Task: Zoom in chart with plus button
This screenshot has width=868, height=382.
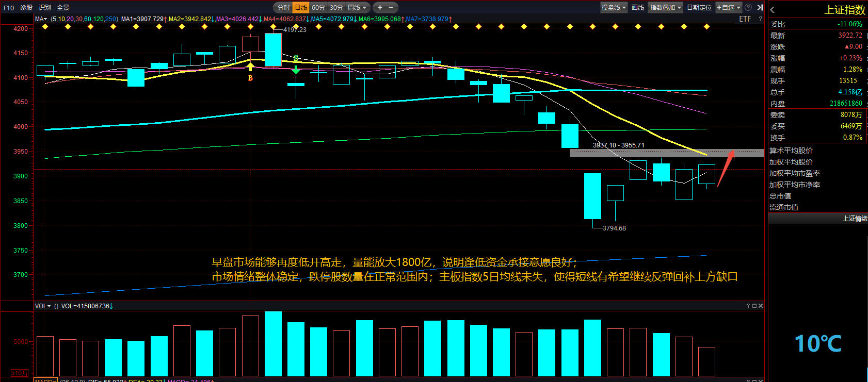Action: coord(380,7)
